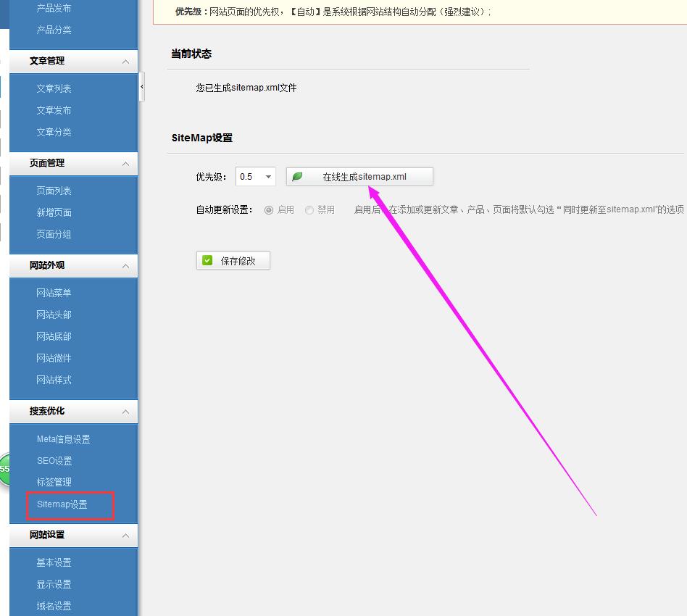This screenshot has width=687, height=616.
Task: Open Meta信息设置 under 搜索优化
Action: pos(64,438)
